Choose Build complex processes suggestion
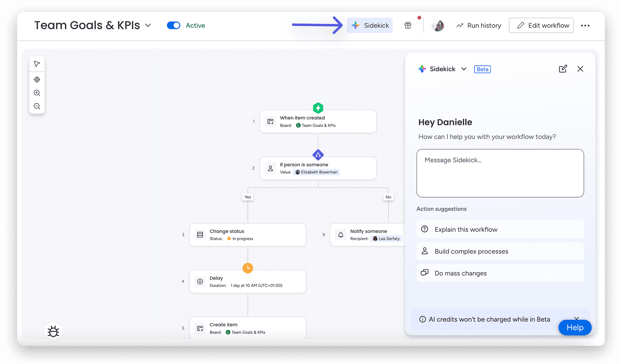Image resolution: width=622 pixels, height=364 pixels. click(x=500, y=251)
